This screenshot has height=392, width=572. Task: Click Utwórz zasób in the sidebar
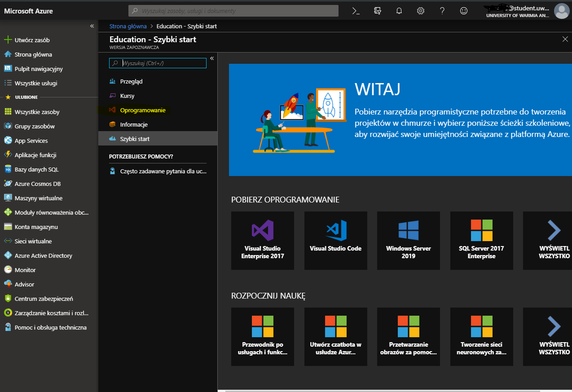[32, 40]
